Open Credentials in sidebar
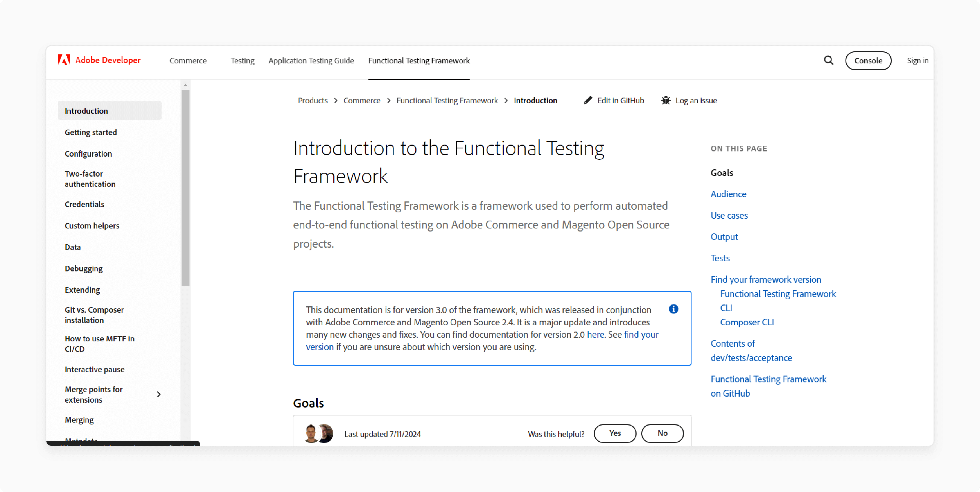 click(84, 204)
